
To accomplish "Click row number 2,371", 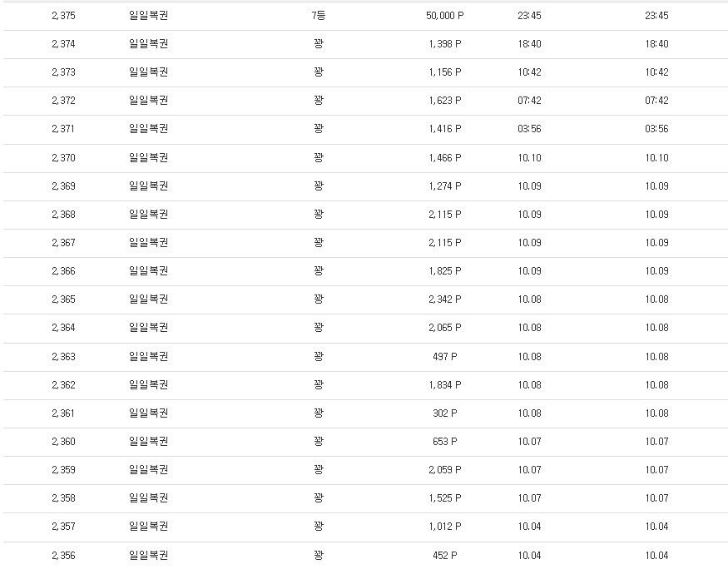I will (63, 129).
